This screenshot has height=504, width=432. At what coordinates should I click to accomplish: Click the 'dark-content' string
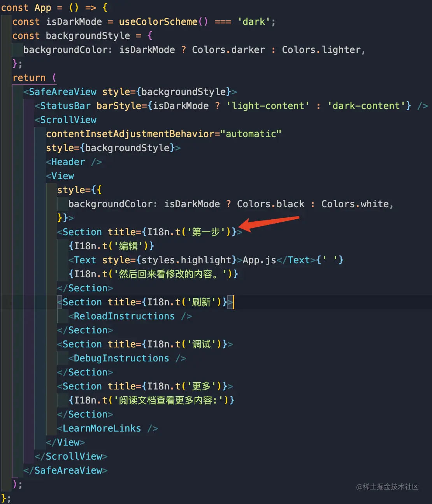[x=367, y=106]
